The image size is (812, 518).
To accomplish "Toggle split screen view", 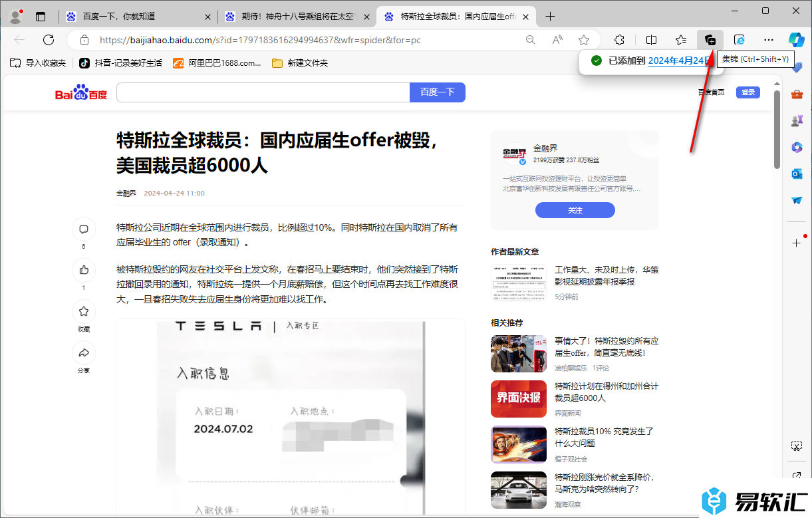I will point(652,40).
